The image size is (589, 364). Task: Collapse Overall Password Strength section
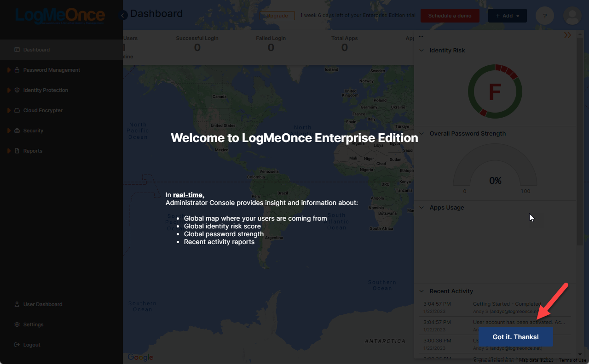[421, 134]
